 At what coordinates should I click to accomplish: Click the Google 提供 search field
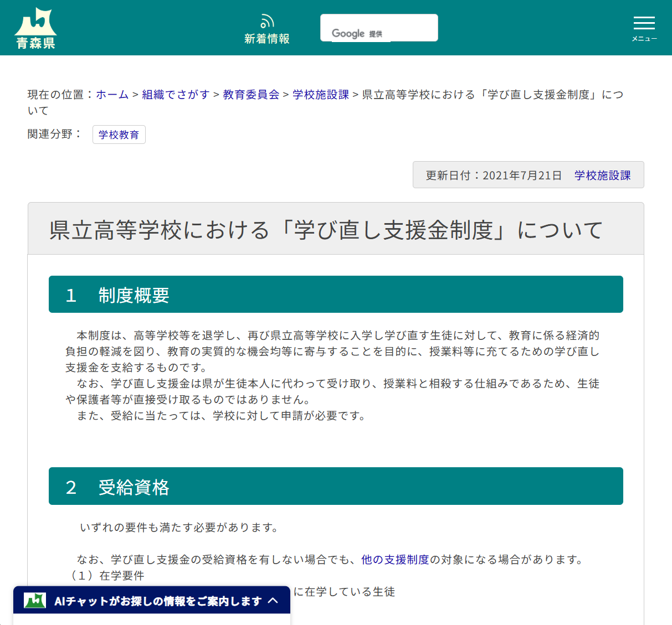tap(379, 27)
